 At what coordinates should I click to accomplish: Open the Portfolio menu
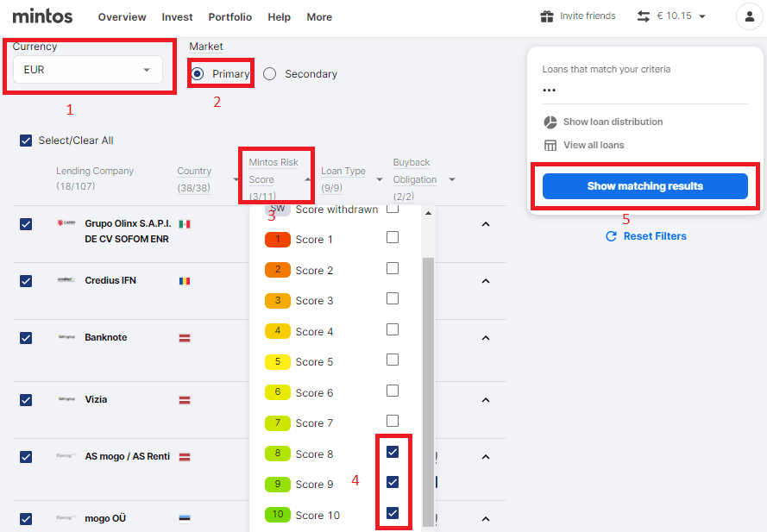[x=230, y=17]
